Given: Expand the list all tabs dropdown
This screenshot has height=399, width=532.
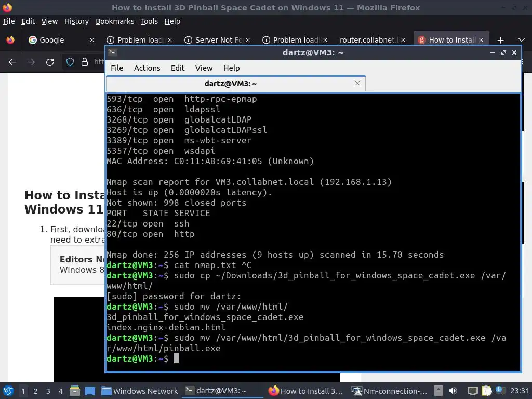Looking at the screenshot, I should click(x=522, y=40).
